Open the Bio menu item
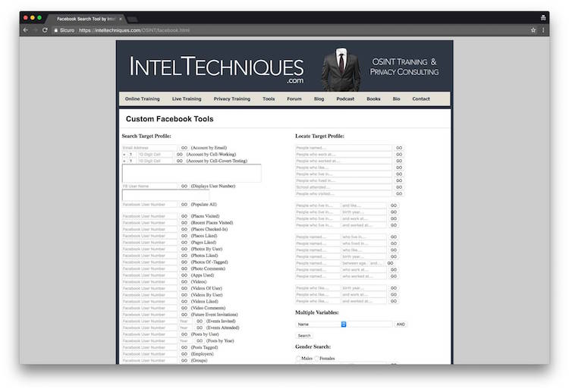The image size is (569, 392). pos(396,99)
